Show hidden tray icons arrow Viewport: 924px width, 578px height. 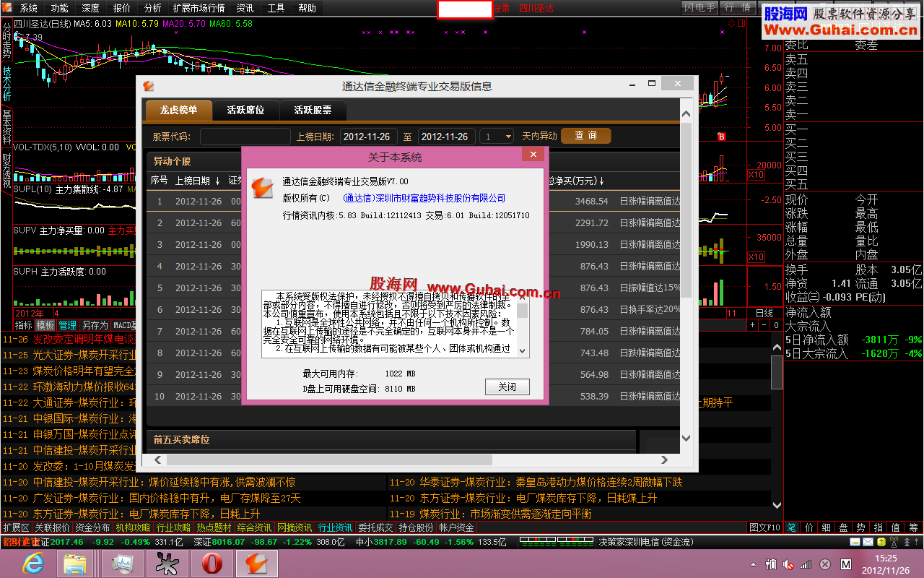coord(754,564)
